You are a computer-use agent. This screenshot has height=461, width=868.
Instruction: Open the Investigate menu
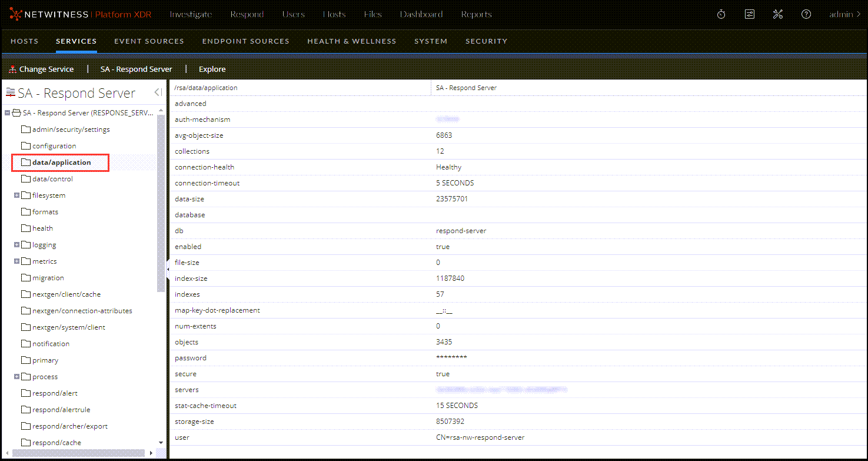(191, 14)
